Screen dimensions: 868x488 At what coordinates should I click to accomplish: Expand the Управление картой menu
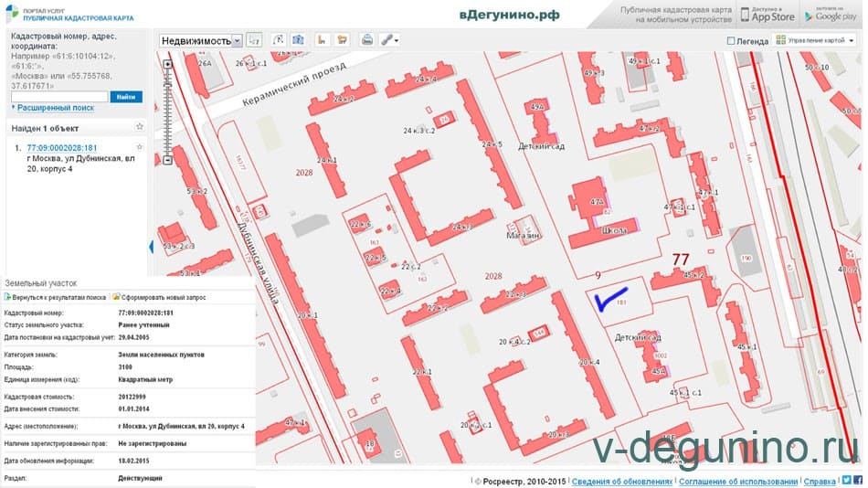click(813, 41)
